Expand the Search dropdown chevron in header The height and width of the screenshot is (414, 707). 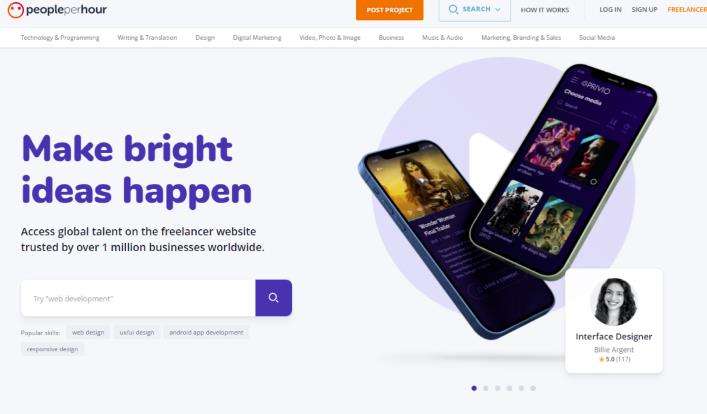[498, 9]
